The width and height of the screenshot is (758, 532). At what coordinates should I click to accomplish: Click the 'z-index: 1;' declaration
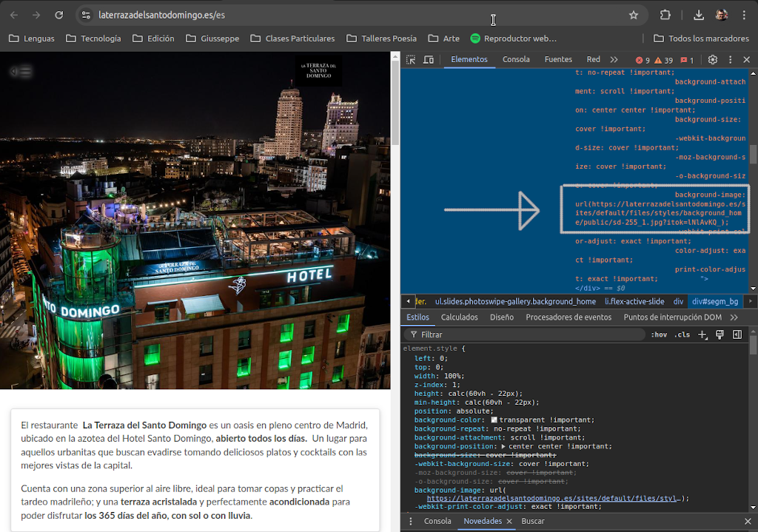pyautogui.click(x=437, y=385)
